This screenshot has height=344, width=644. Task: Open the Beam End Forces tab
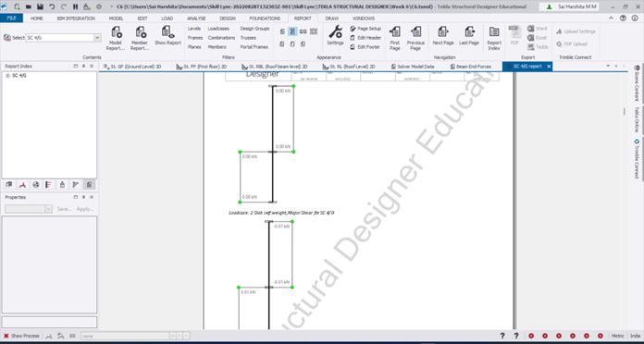pyautogui.click(x=470, y=67)
